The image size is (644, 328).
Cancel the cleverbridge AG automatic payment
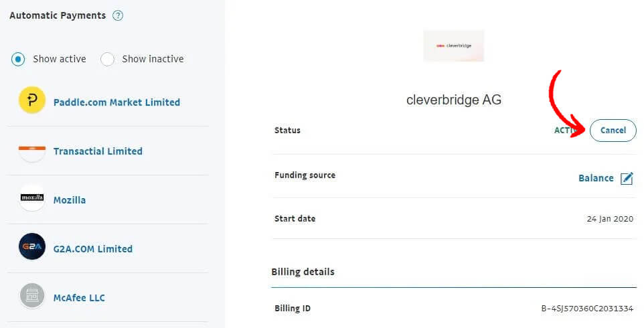pyautogui.click(x=613, y=131)
